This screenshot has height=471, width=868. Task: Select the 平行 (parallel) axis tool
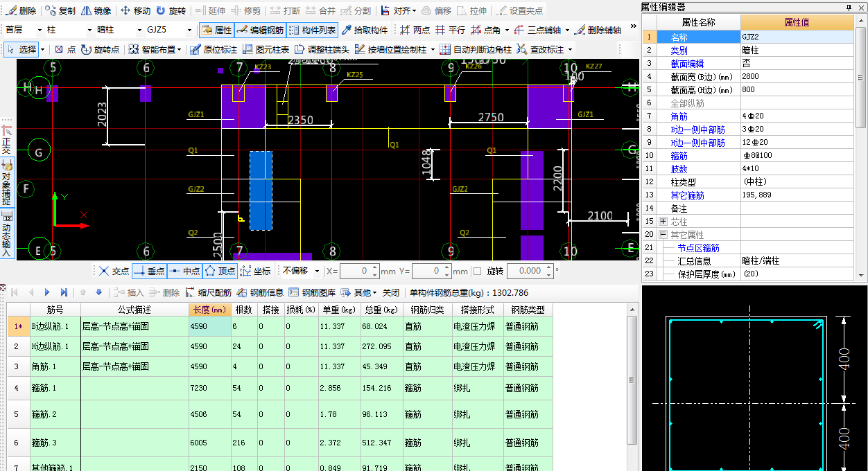[450, 30]
